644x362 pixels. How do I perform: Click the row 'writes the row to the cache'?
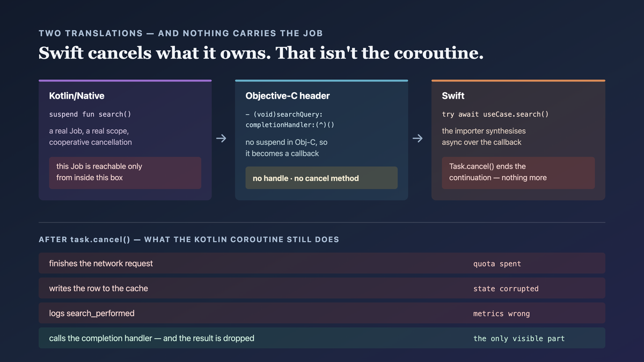click(322, 288)
